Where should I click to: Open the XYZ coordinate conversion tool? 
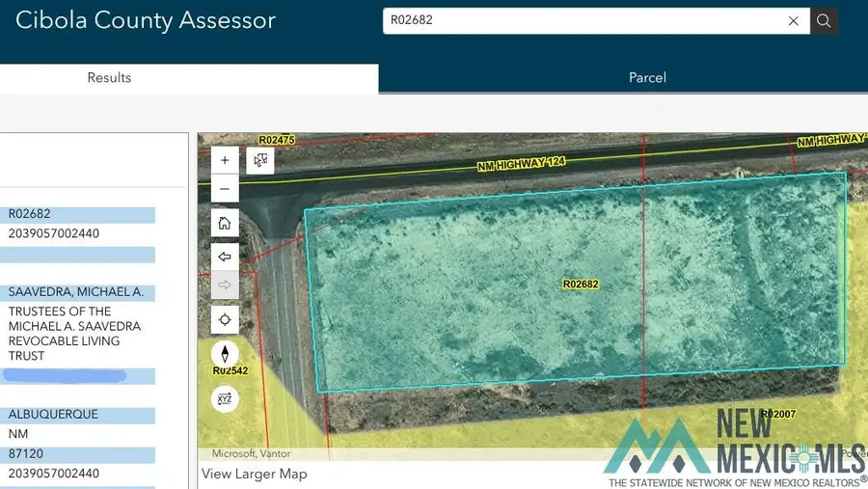click(225, 398)
